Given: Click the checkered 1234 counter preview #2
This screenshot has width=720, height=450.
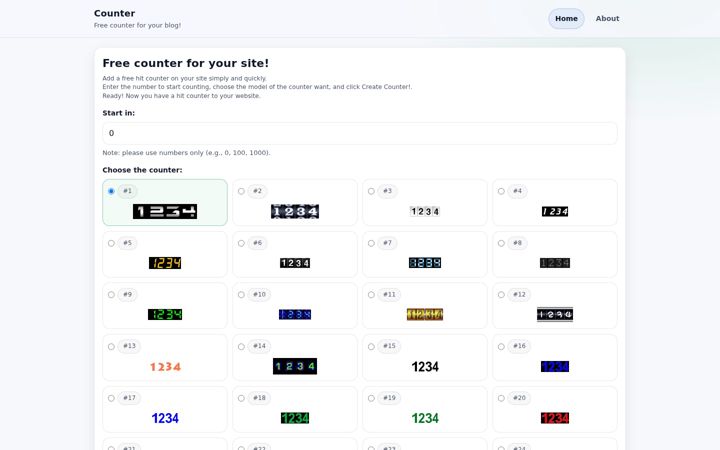Looking at the screenshot, I should click(295, 211).
